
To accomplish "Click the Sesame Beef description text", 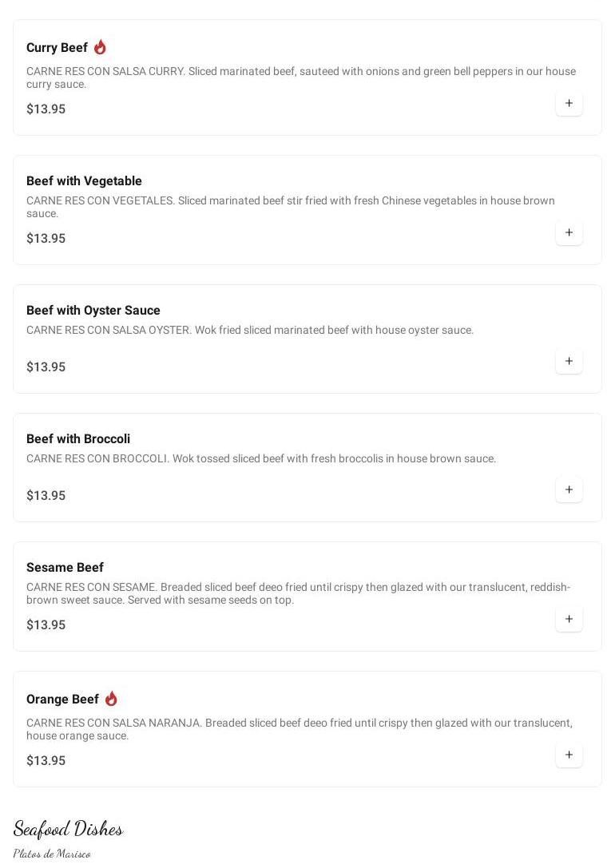I will [298, 593].
